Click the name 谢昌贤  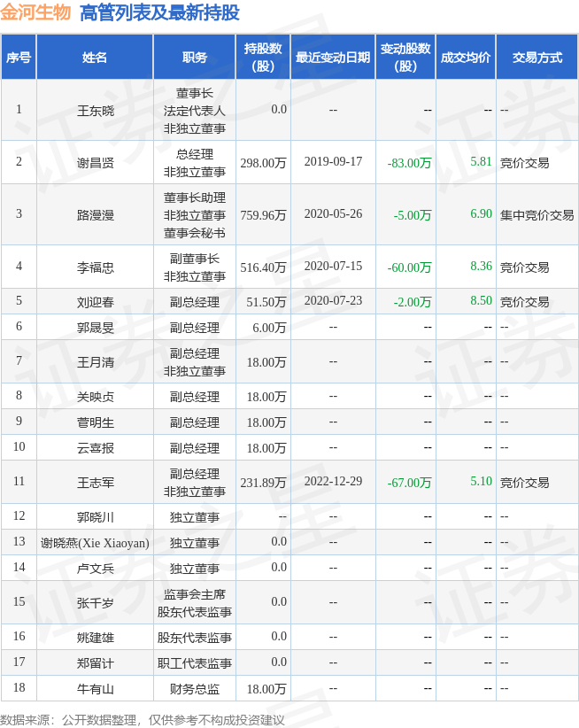click(x=95, y=162)
